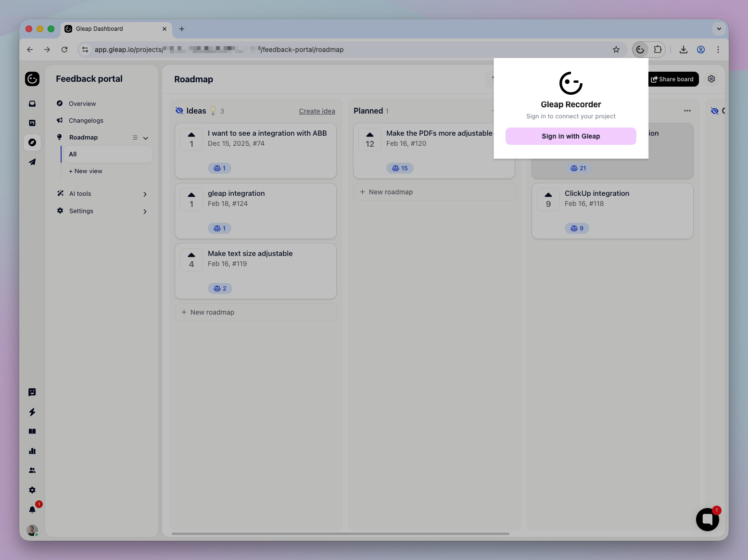Open the paper plane outbound icon
This screenshot has width=748, height=560.
click(x=32, y=162)
